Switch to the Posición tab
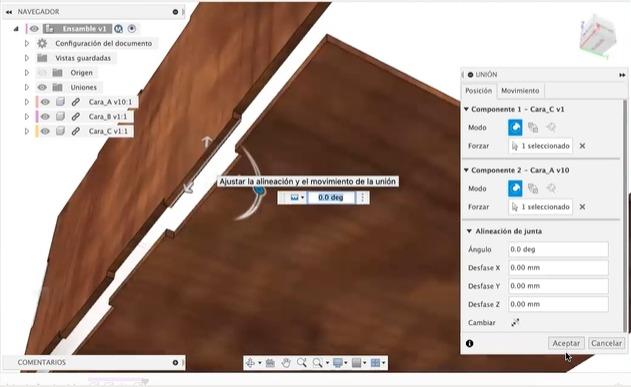This screenshot has width=631, height=387. [x=478, y=91]
